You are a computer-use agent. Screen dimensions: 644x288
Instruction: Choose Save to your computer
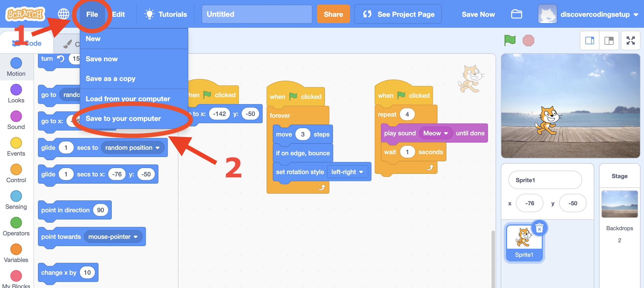point(134,119)
